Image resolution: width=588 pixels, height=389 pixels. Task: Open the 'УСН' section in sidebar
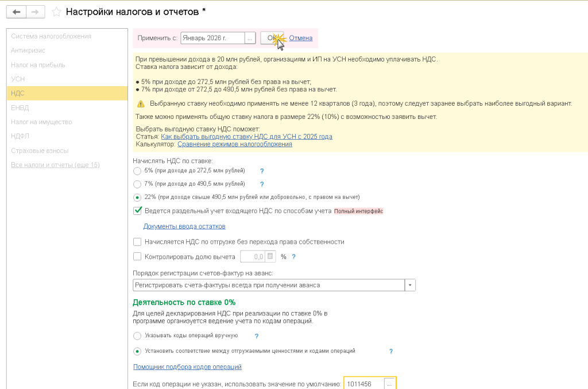[18, 79]
